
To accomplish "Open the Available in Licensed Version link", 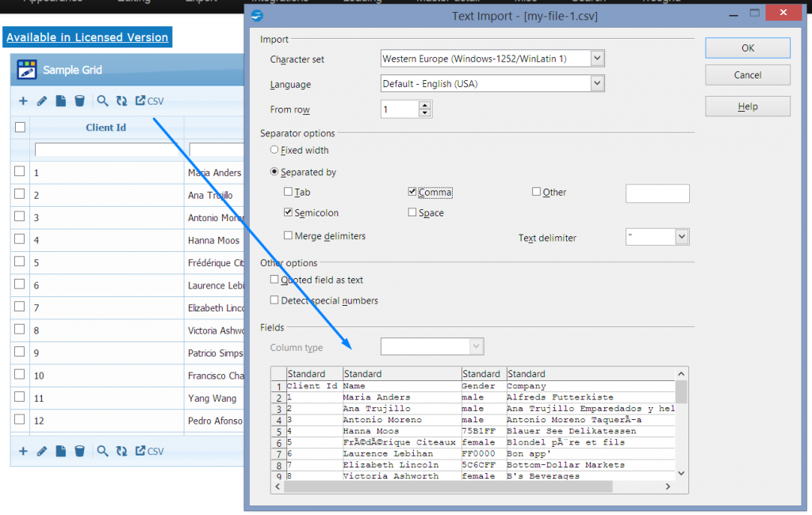I will point(87,37).
